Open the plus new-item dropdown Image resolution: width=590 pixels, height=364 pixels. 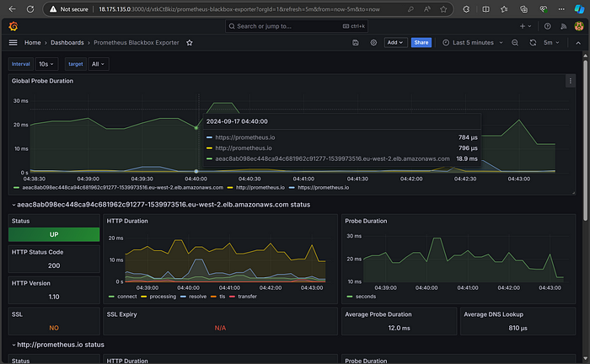pyautogui.click(x=525, y=26)
